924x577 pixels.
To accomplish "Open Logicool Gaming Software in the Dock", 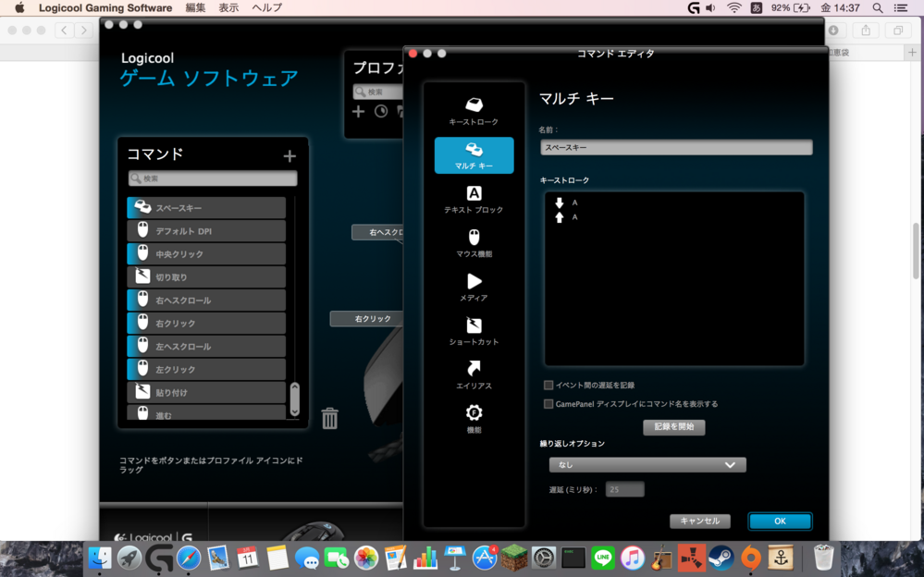I will pos(159,558).
